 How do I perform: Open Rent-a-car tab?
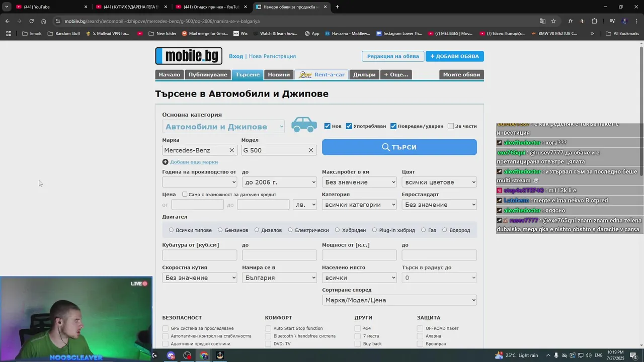321,74
